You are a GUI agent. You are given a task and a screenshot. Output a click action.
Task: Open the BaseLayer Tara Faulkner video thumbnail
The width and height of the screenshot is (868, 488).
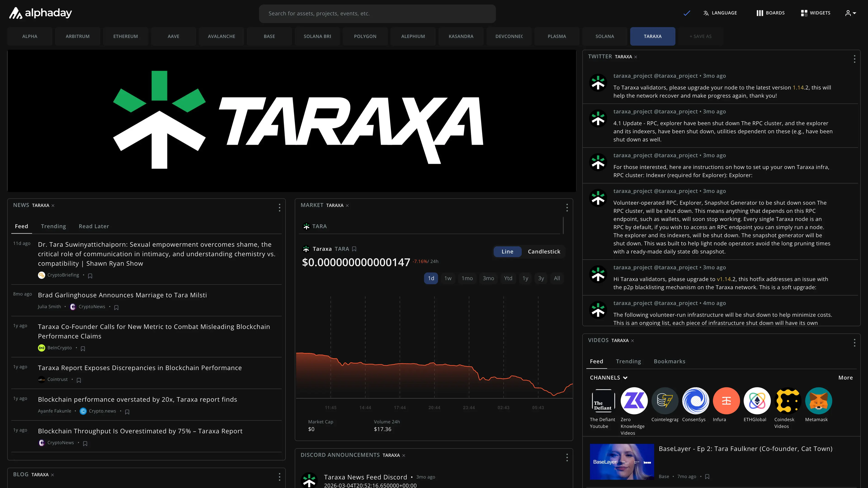[622, 462]
